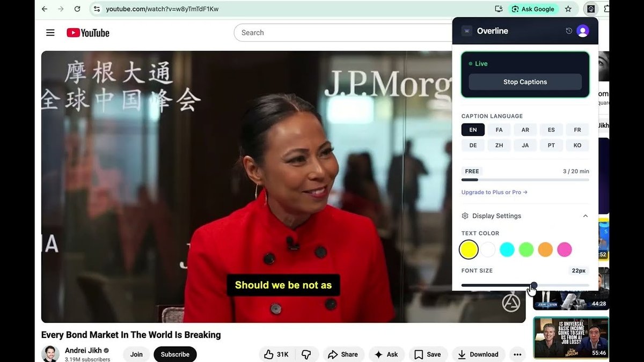Choose the pink text color swatch
This screenshot has width=644, height=362.
coord(565,249)
